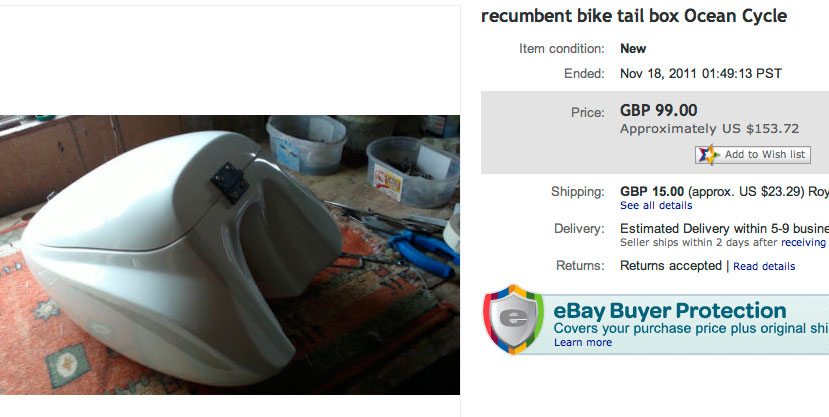Click the 'Returns accepted' text

coord(670,266)
